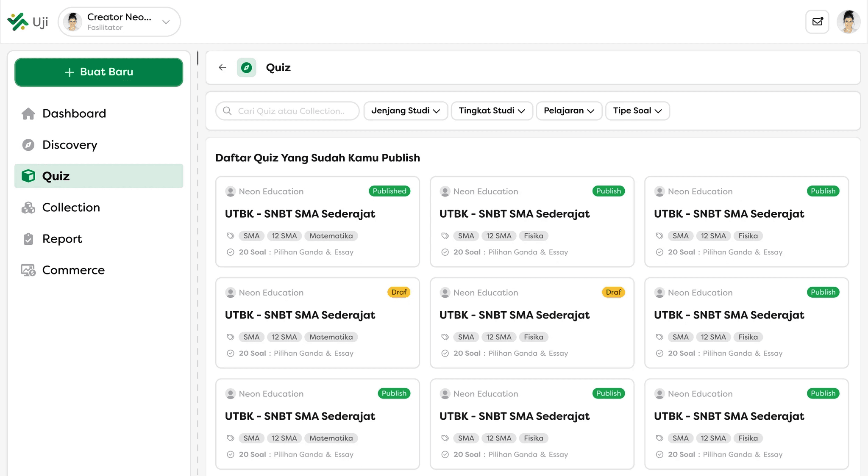Open the mail notifications icon
This screenshot has height=476, width=868.
click(x=817, y=22)
